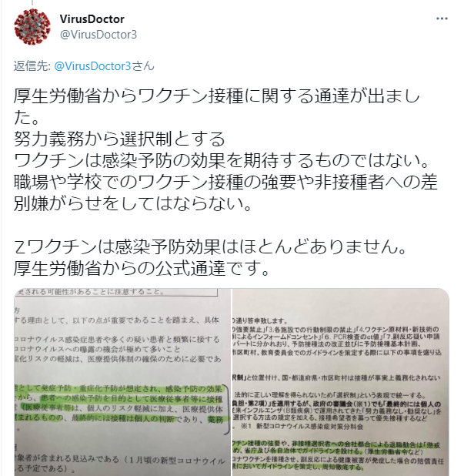Select the line starting with 努力義務から選択制
Screen dimensions: 464x476
pos(119,139)
